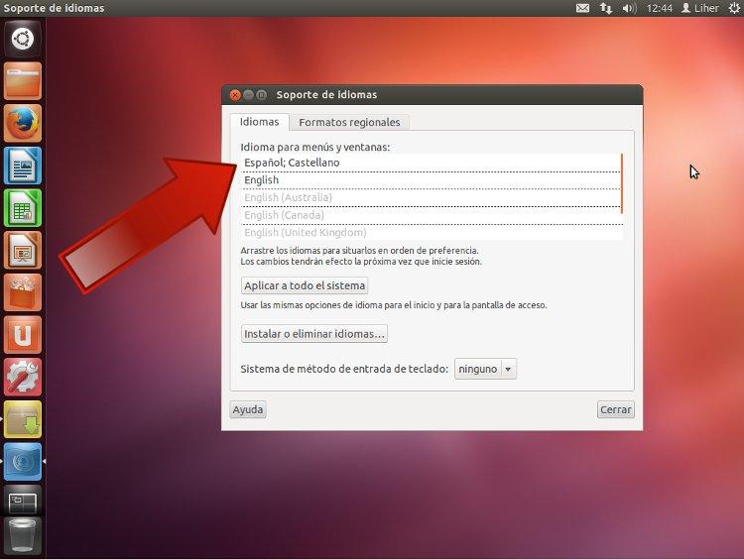The height and width of the screenshot is (560, 744).
Task: Open LibreOffice Impress from launcher
Action: pos(22,250)
